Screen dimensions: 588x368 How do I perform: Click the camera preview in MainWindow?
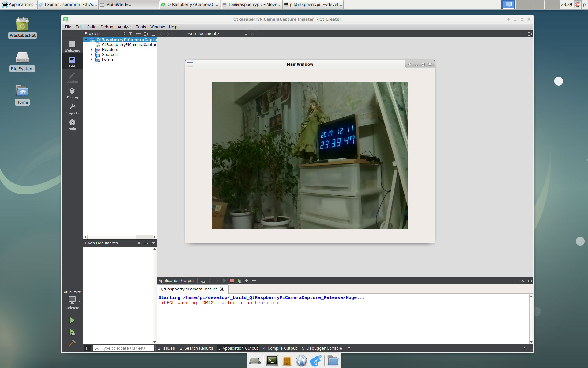point(310,155)
